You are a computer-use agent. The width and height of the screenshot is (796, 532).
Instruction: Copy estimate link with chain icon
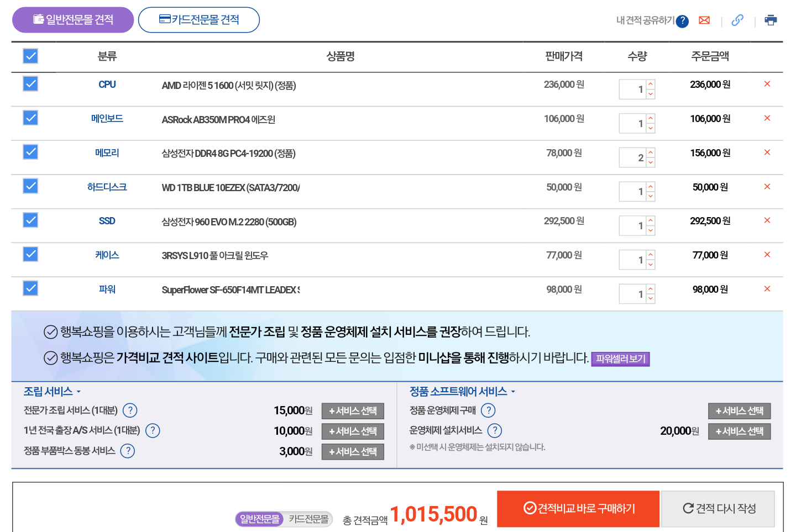point(737,20)
